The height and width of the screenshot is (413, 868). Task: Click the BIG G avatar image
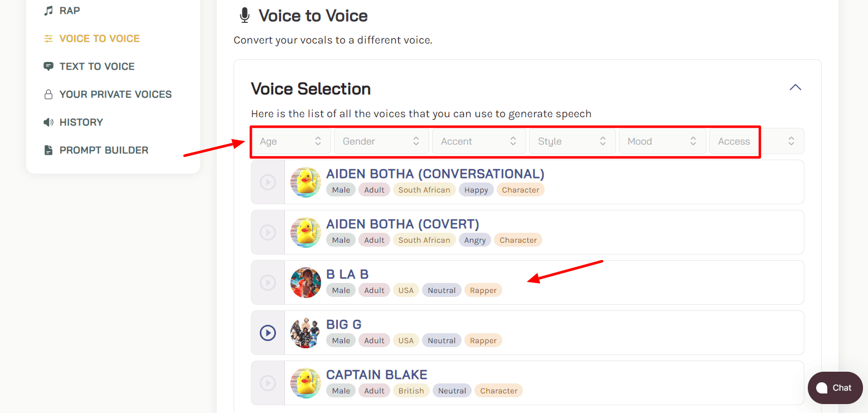[x=306, y=333]
